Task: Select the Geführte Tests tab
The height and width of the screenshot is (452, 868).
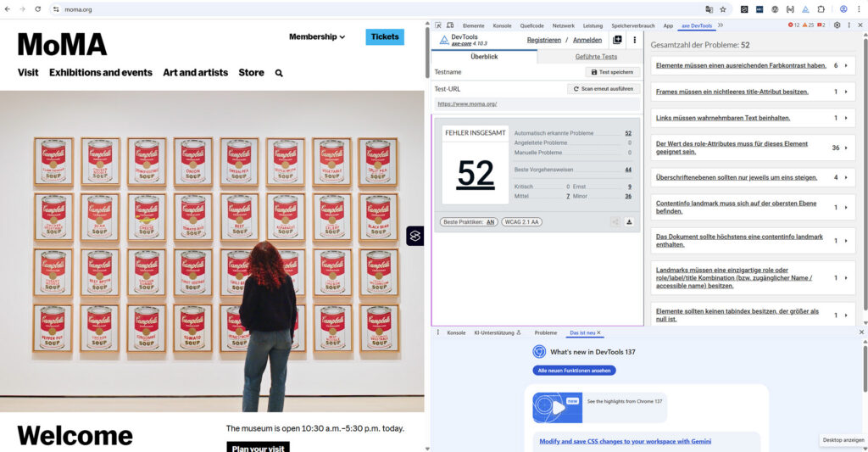Action: coord(596,57)
